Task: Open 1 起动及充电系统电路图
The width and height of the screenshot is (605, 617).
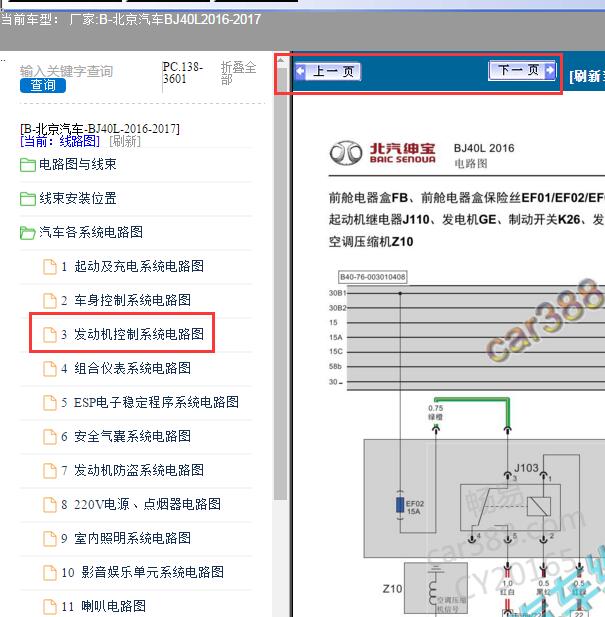Action: 133,266
